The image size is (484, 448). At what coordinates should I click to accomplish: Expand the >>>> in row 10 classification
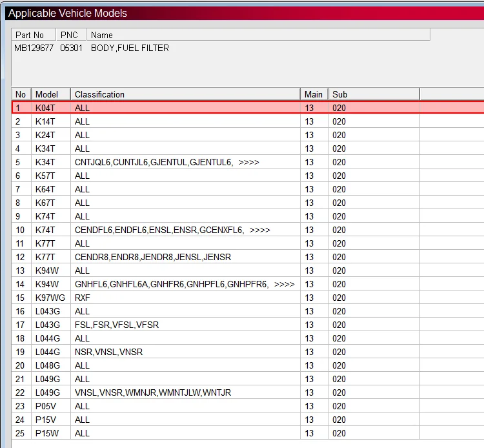259,230
